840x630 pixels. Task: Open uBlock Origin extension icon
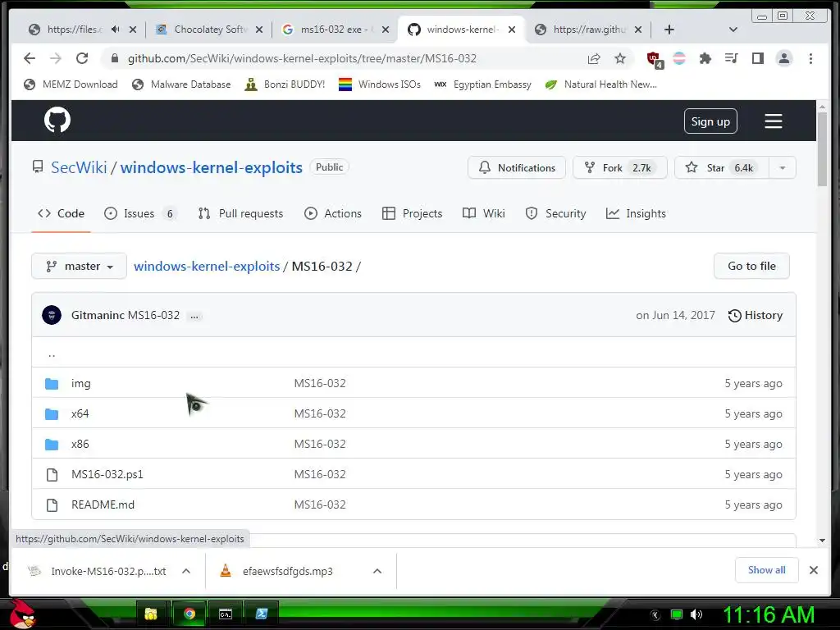(x=654, y=59)
